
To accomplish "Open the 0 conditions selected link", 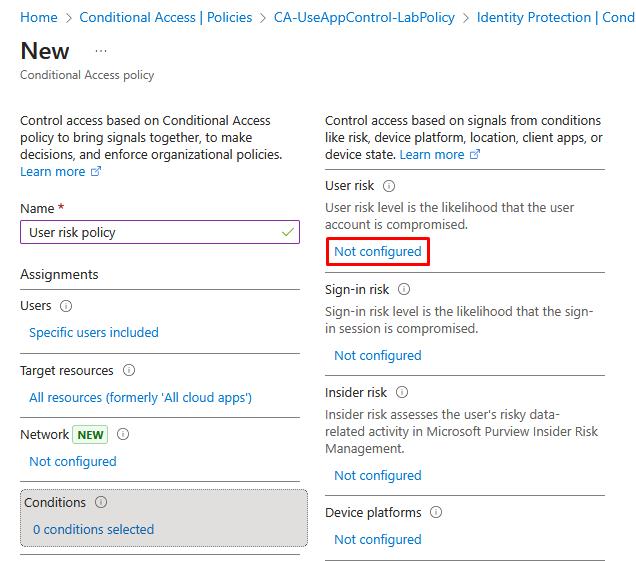I will [x=94, y=530].
